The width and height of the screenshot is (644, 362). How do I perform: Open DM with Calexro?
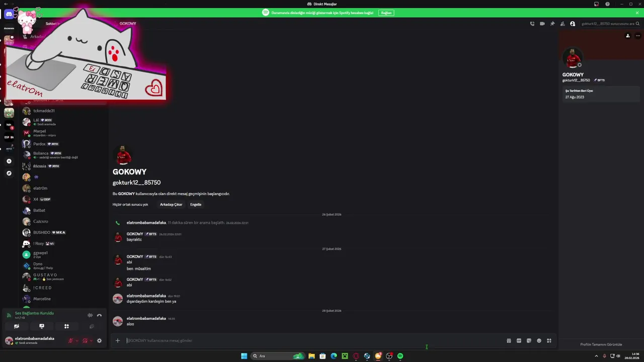click(x=64, y=221)
